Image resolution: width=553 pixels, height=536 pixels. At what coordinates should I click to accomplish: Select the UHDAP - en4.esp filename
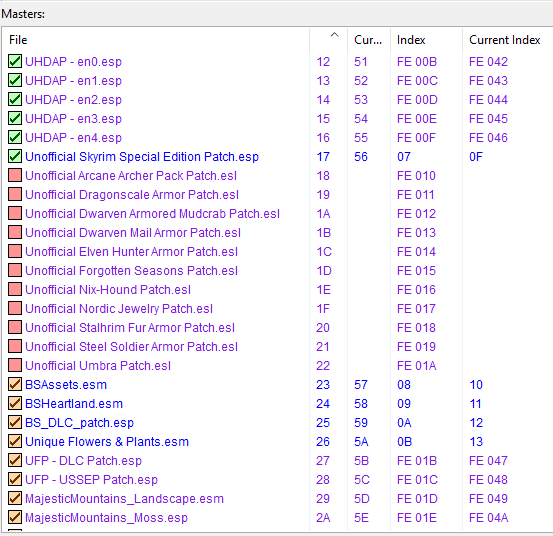pyautogui.click(x=73, y=138)
